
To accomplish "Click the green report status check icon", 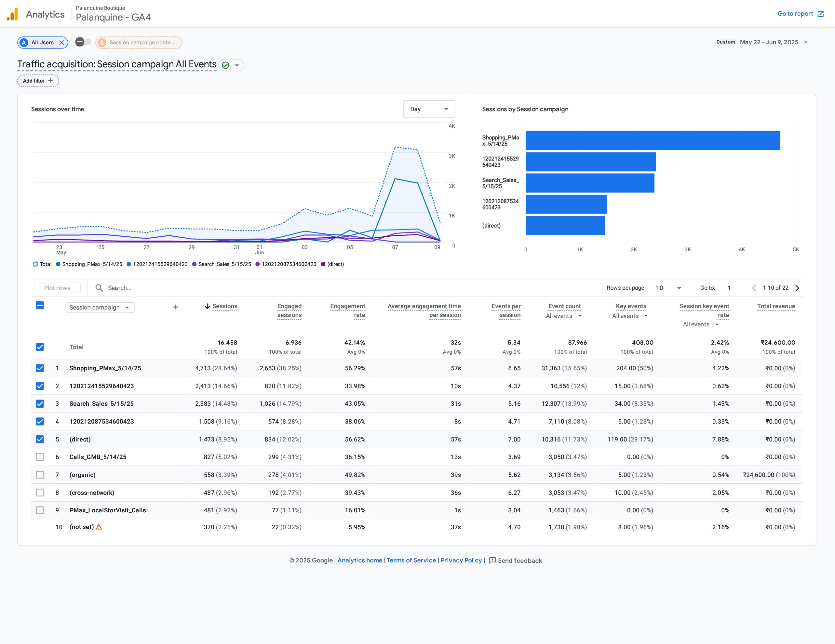I will pyautogui.click(x=225, y=65).
